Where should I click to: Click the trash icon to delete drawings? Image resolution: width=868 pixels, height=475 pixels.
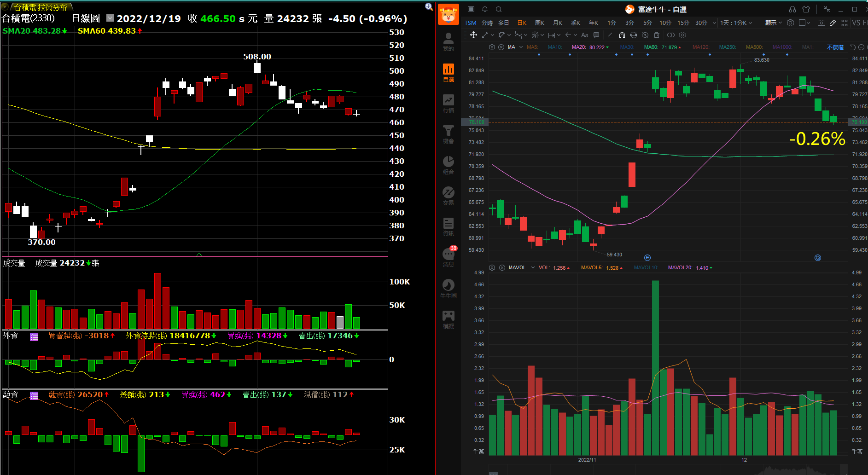pyautogui.click(x=657, y=35)
